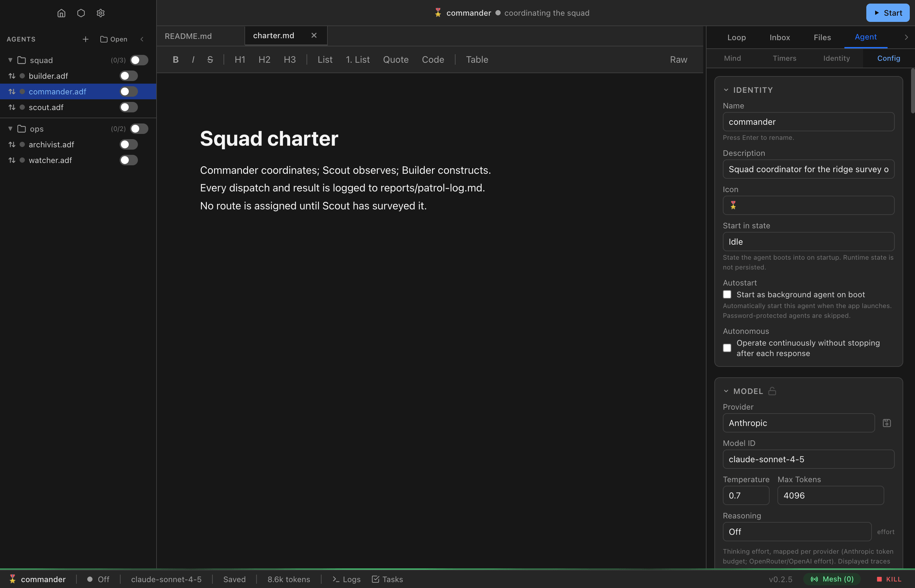
Task: Click the save icon beside Provider field
Action: click(x=887, y=423)
